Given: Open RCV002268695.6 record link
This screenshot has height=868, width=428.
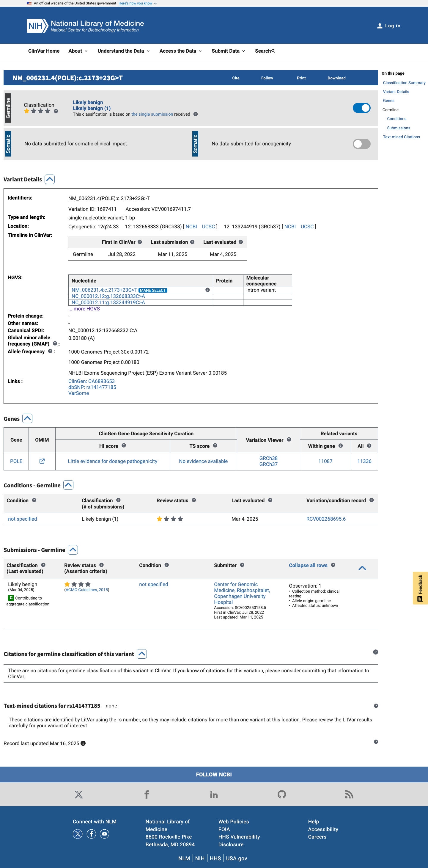Looking at the screenshot, I should [x=326, y=519].
